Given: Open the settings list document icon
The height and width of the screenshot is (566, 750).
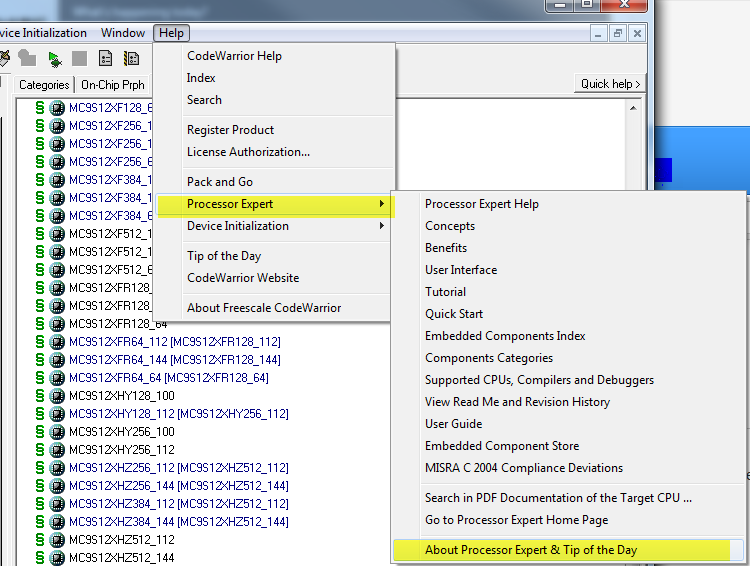Looking at the screenshot, I should click(105, 58).
